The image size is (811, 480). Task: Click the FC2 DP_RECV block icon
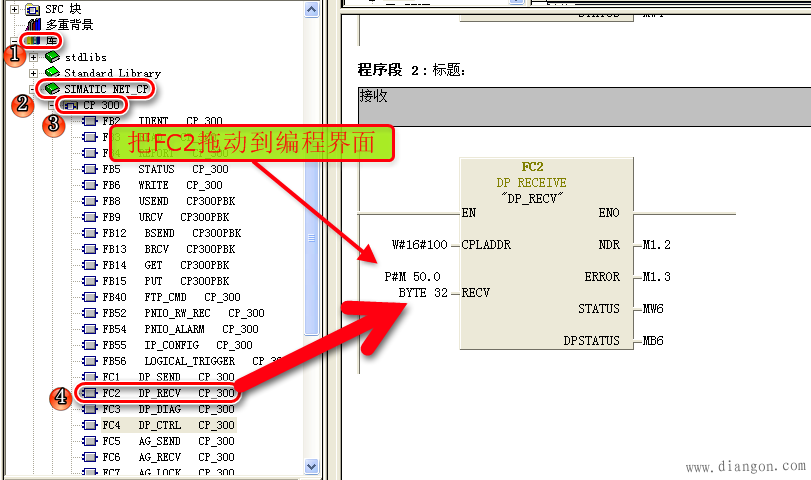[90, 393]
